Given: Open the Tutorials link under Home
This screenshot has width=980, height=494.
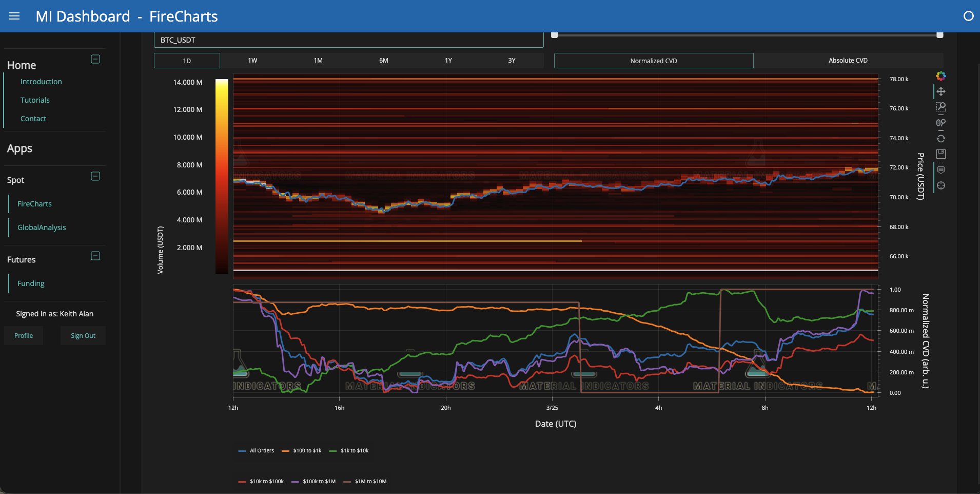Looking at the screenshot, I should coord(35,100).
